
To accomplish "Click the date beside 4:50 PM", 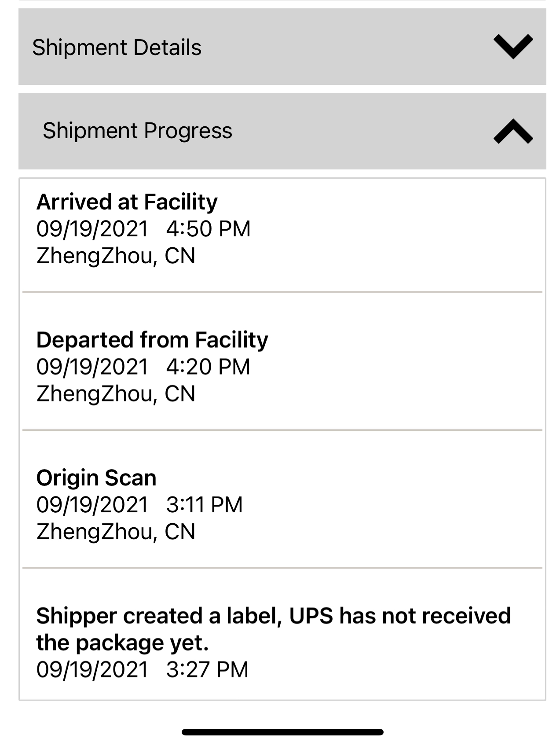I will [92, 229].
